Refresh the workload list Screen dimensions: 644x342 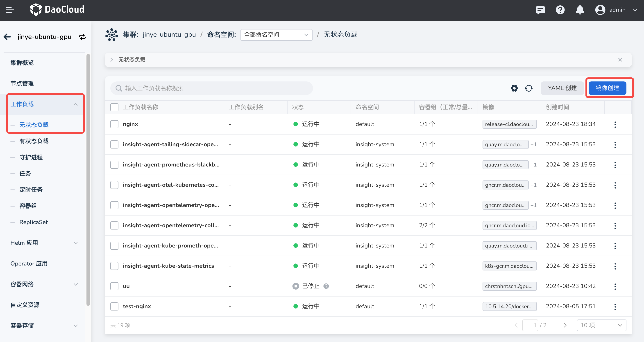coord(528,88)
